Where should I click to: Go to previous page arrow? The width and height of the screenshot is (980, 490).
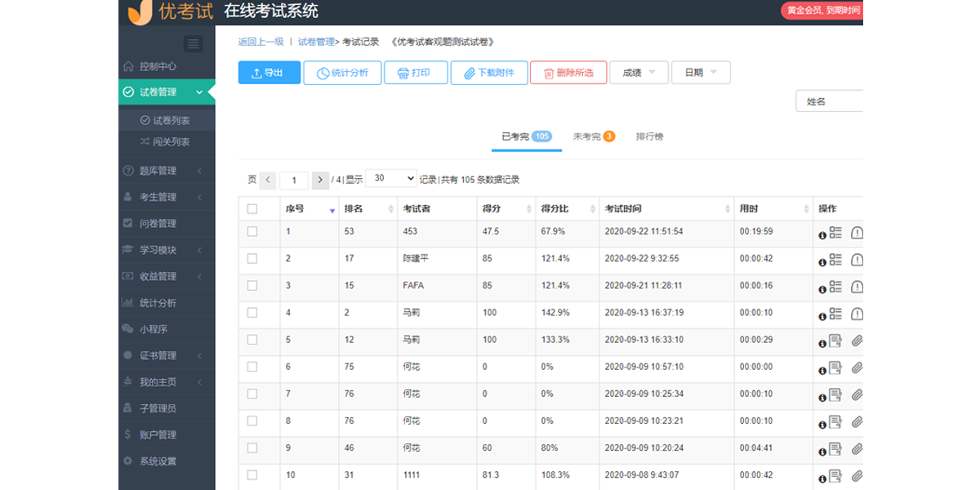pos(267,180)
